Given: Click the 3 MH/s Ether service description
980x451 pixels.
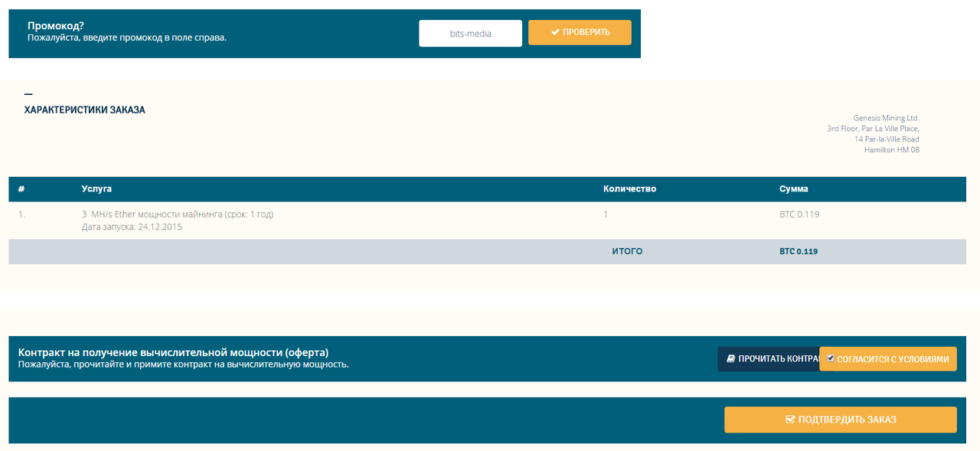Looking at the screenshot, I should [178, 214].
